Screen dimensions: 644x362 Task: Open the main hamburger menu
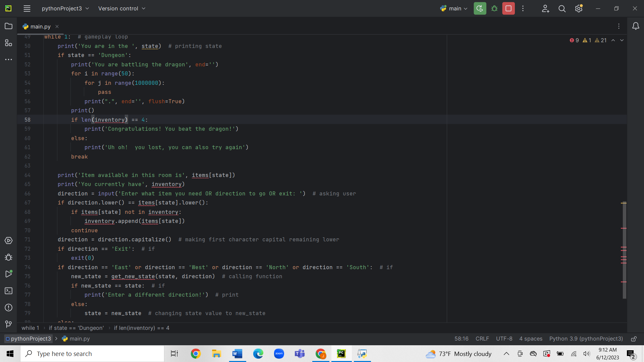[x=27, y=9]
